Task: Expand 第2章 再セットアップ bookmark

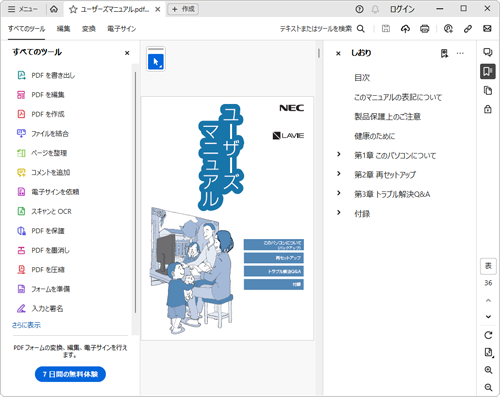Action: pyautogui.click(x=339, y=173)
